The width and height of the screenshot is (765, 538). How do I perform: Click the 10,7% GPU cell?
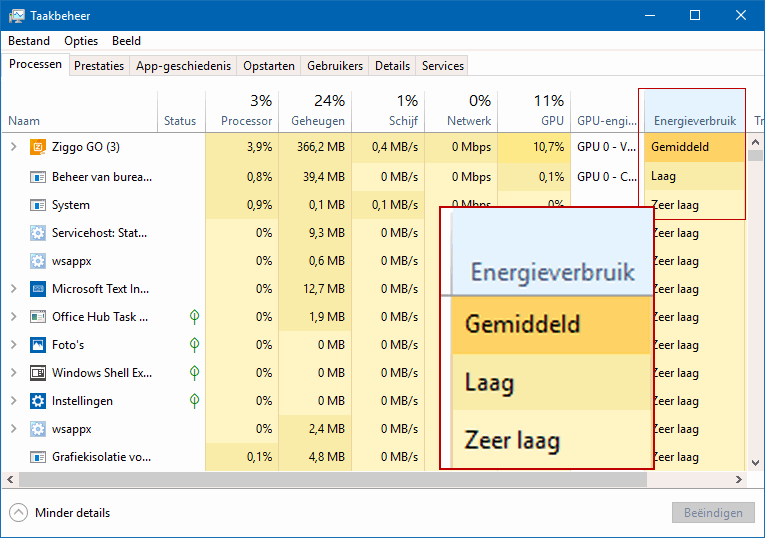[534, 147]
